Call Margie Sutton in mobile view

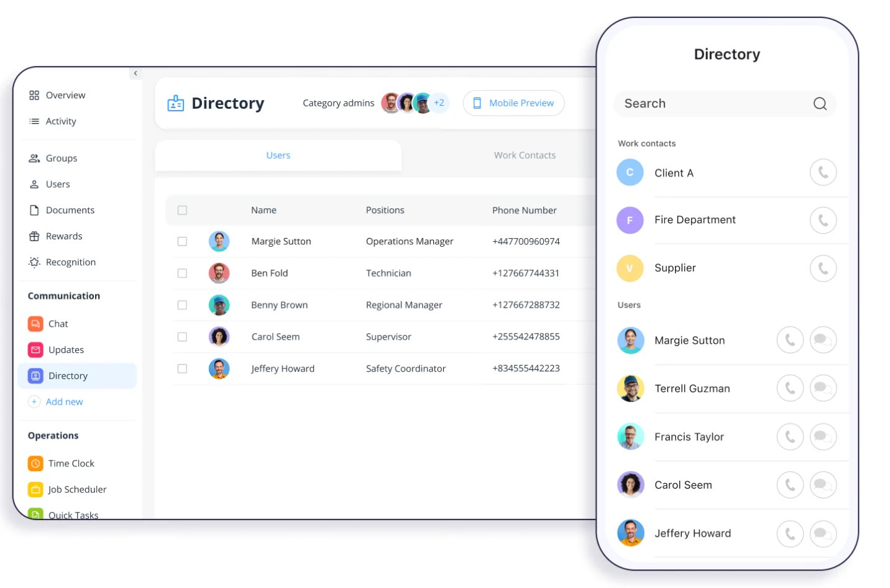coord(790,340)
